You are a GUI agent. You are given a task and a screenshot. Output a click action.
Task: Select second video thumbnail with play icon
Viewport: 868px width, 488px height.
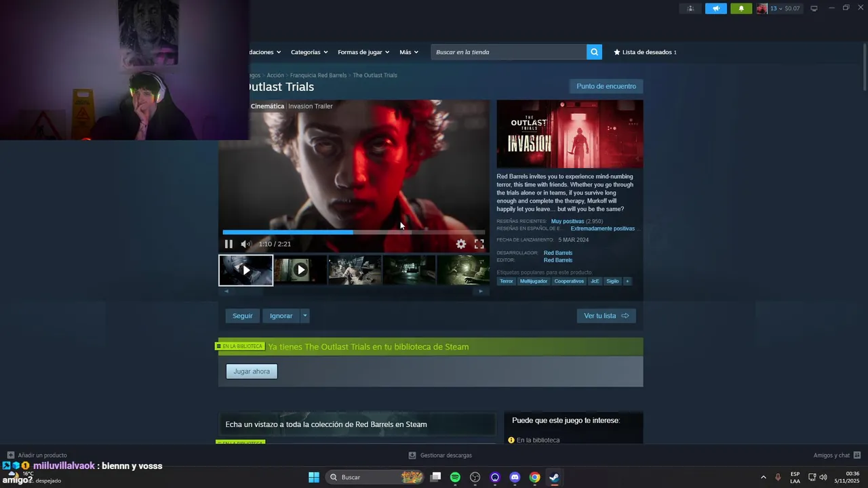pos(300,270)
